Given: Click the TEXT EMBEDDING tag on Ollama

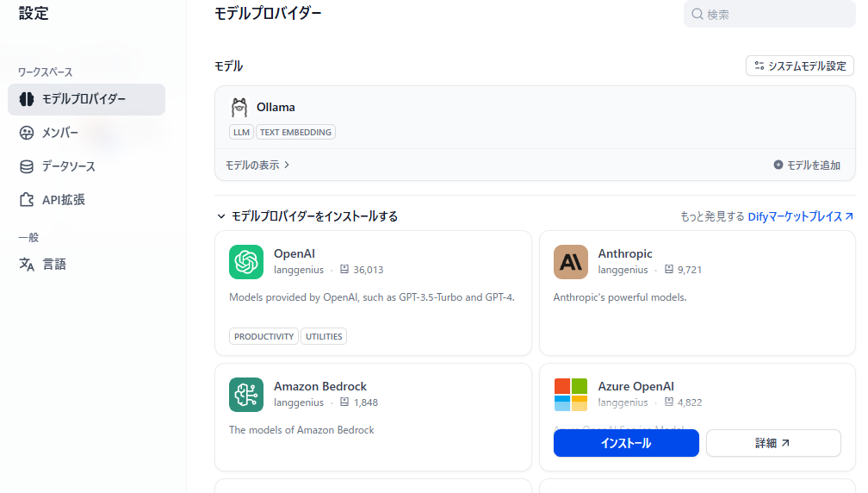Looking at the screenshot, I should [x=295, y=133].
